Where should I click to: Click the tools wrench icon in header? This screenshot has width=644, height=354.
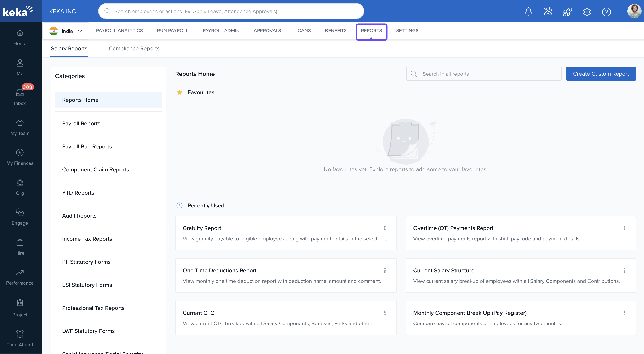tap(548, 12)
